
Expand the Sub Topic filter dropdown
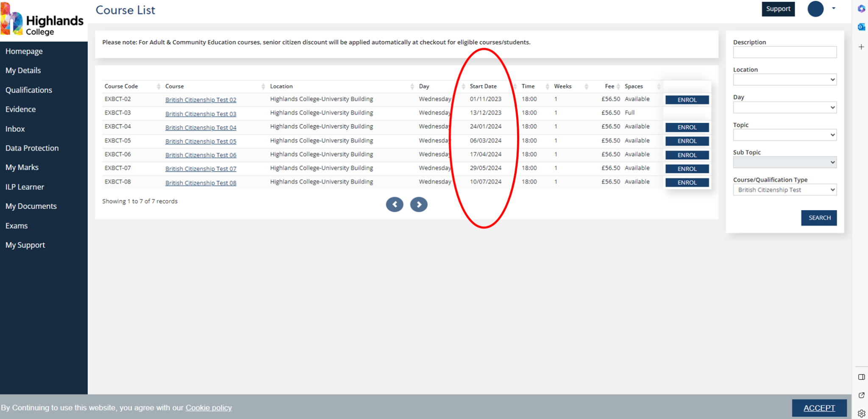coord(785,162)
